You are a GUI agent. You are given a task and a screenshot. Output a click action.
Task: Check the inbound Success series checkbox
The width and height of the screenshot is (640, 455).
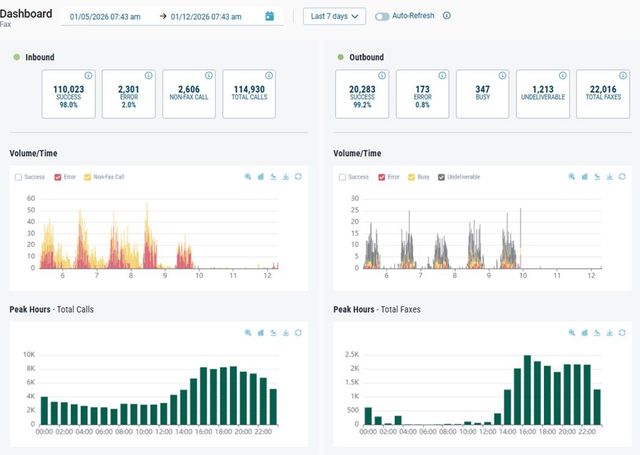pyautogui.click(x=18, y=177)
